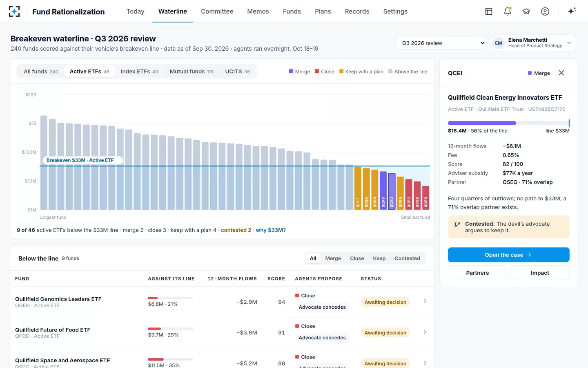Filter below-the-line list to Contested
588x368 pixels.
407,258
